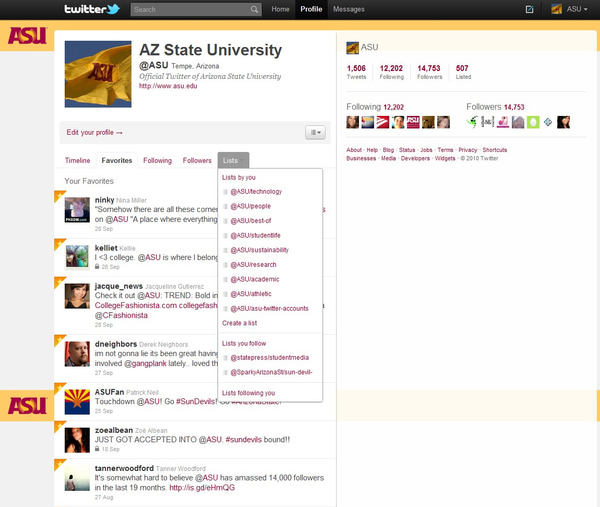This screenshot has height=507, width=600.
Task: Open the @ASU/academic list
Action: (x=254, y=279)
